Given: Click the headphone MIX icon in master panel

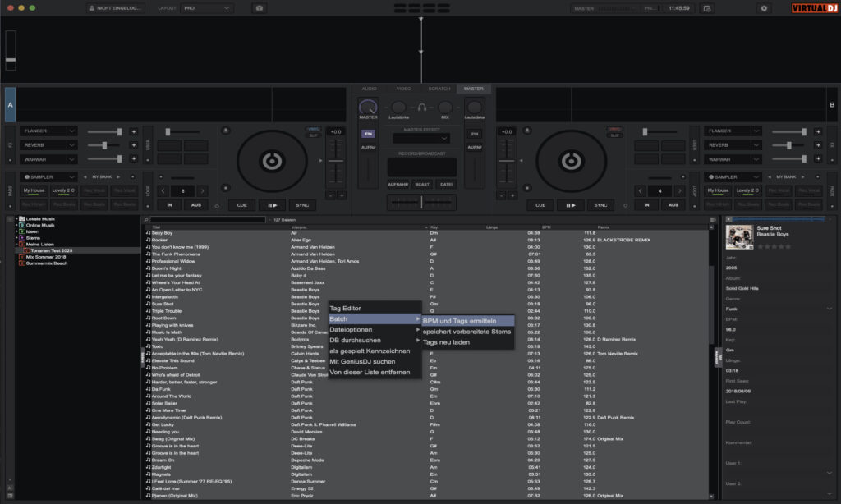Looking at the screenshot, I should tap(423, 108).
